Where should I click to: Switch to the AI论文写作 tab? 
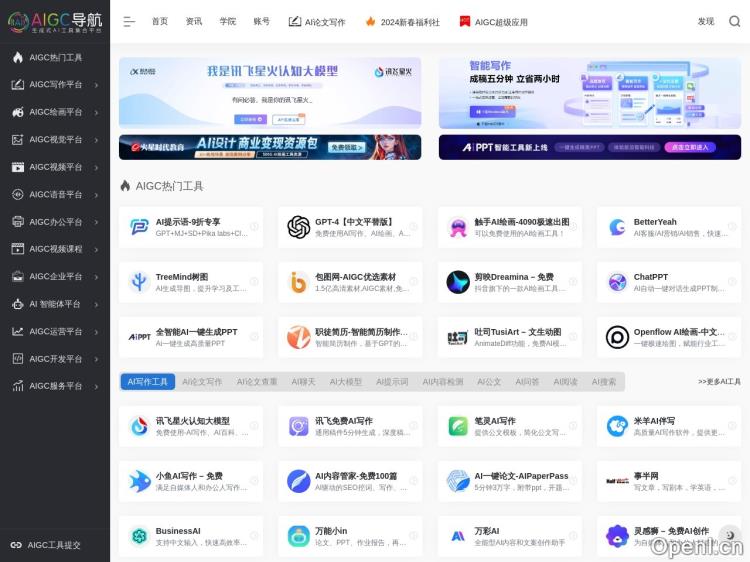(x=202, y=382)
